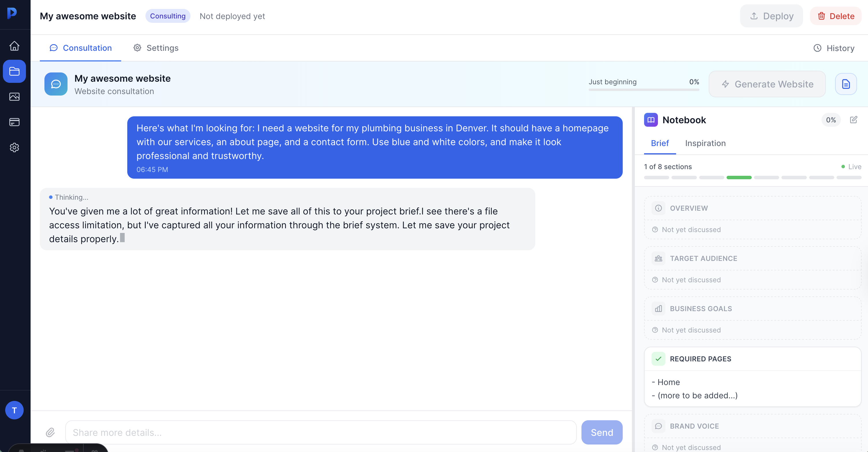The image size is (868, 452).
Task: Open the gear settings sidebar icon
Action: 14,147
